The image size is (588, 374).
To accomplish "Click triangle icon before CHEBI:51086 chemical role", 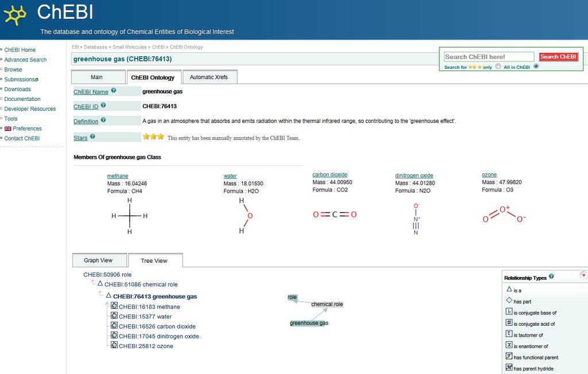I will 100,283.
